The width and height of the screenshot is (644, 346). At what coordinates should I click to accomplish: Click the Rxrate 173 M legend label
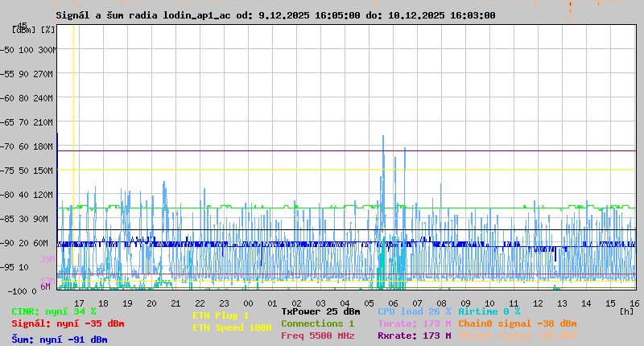pyautogui.click(x=414, y=336)
